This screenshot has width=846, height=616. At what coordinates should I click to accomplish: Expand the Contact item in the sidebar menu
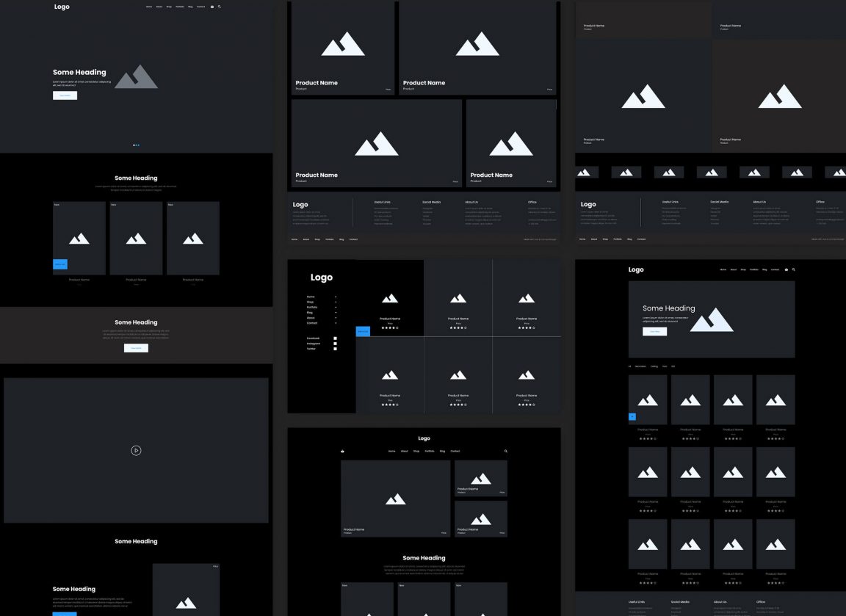[336, 323]
